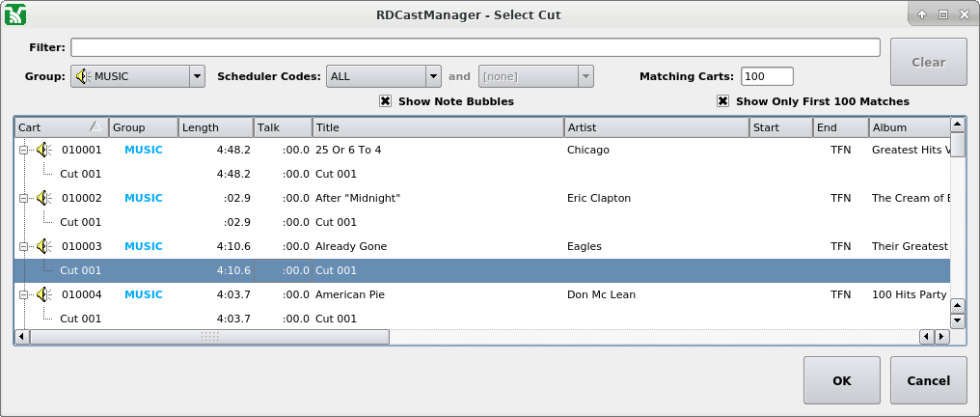Click the speaker icon for cart 010003
Screen dimensions: 980x417
coord(43,246)
